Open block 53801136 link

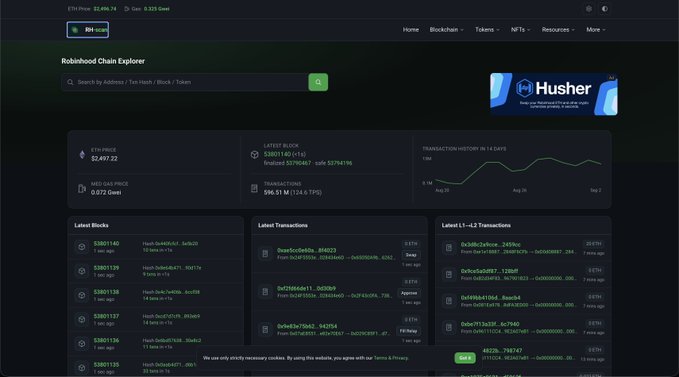[106, 341]
